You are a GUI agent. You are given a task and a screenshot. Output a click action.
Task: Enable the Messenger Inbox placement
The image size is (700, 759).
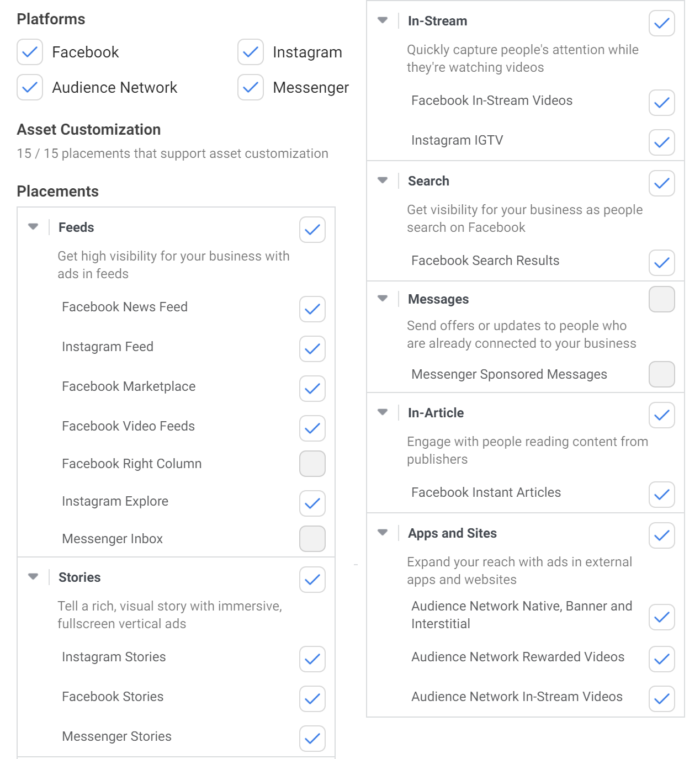point(312,539)
